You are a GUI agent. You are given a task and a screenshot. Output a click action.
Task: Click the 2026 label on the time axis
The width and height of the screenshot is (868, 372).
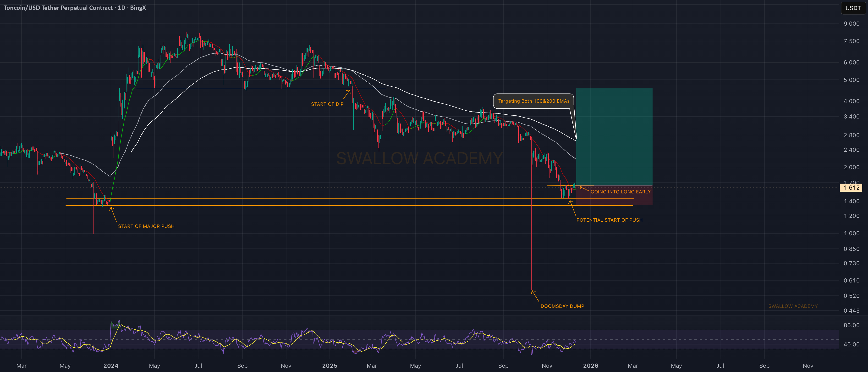tap(590, 366)
